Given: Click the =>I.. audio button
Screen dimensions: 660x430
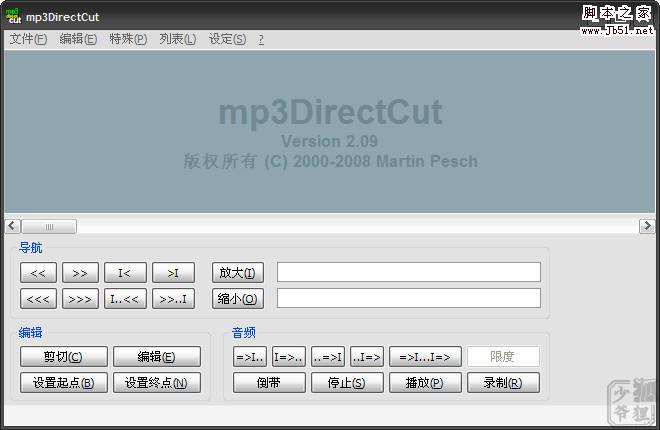Looking at the screenshot, I should coord(250,357).
